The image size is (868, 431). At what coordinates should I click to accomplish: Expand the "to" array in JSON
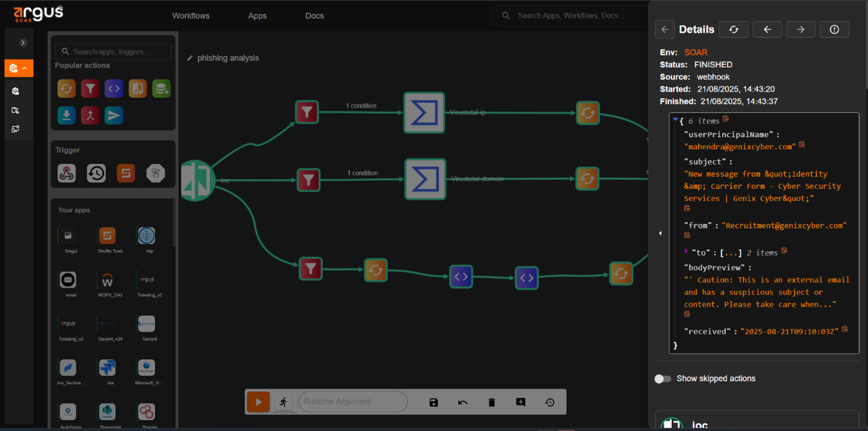click(687, 251)
